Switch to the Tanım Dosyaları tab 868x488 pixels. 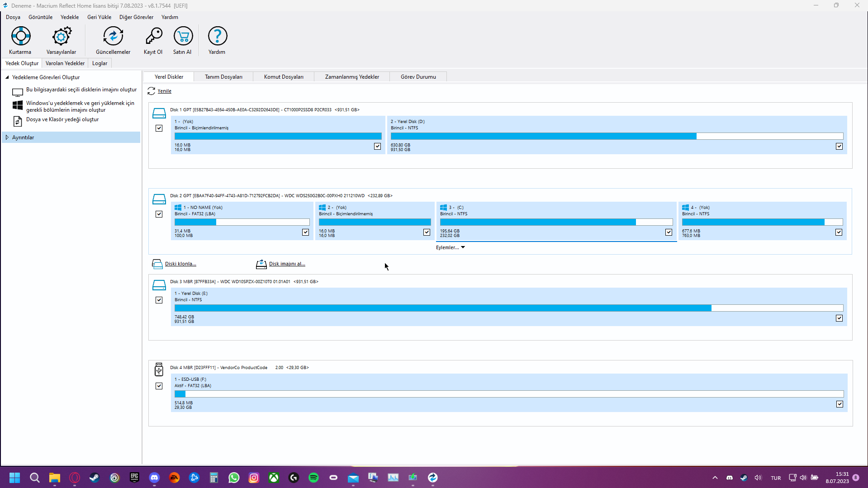coord(223,77)
